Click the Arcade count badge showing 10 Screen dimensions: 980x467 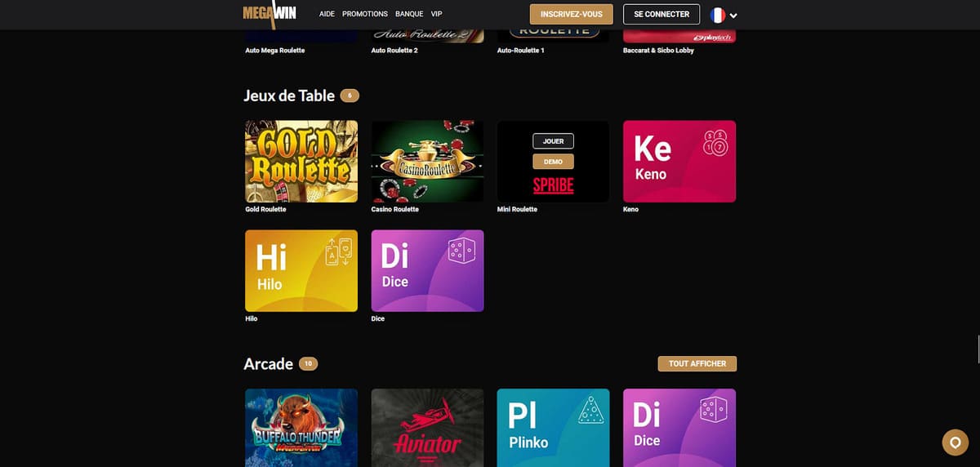308,363
